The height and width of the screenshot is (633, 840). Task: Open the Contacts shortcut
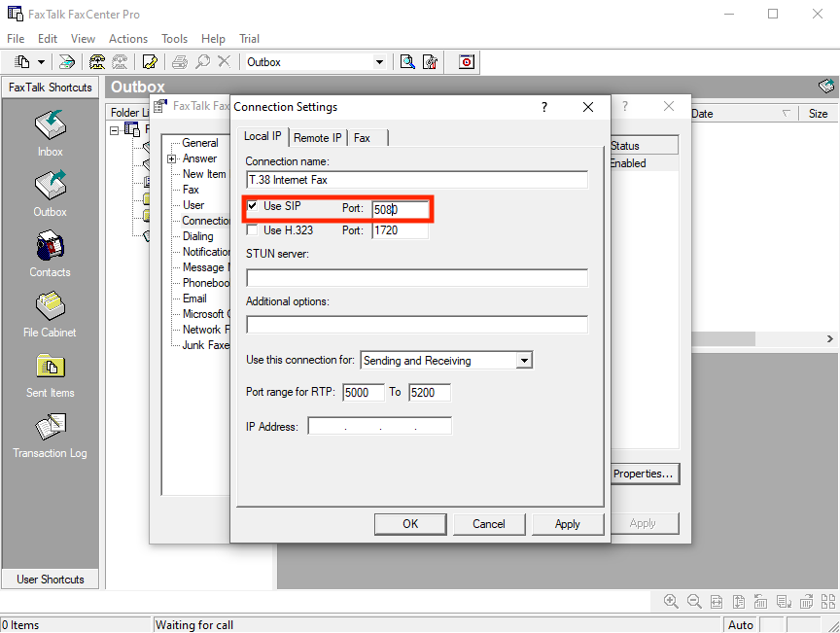51,254
